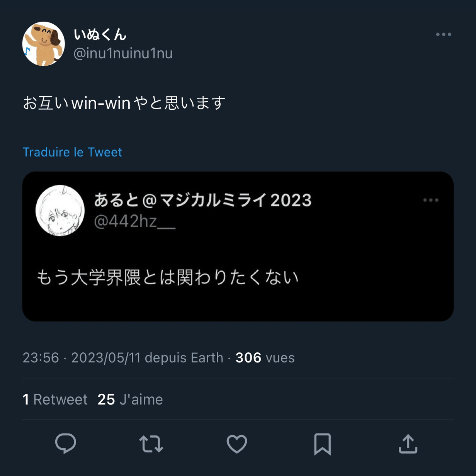Open the tweet's three-dot more menu
Screen dimensions: 476x476
coord(444,34)
